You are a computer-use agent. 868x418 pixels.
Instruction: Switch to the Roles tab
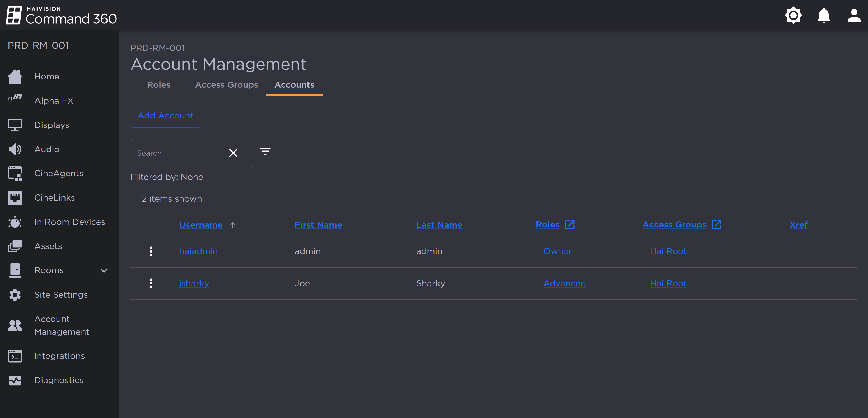[x=158, y=85]
